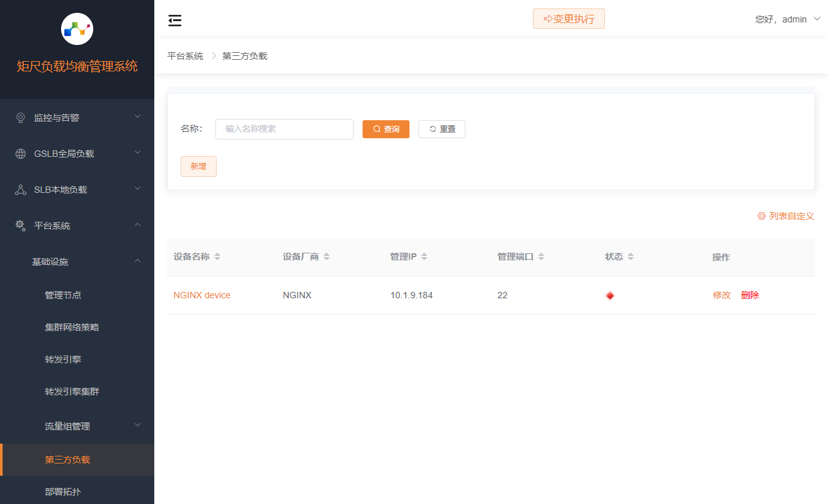This screenshot has width=828, height=504.
Task: Click the 列表自定义 gear icon
Action: click(x=761, y=216)
